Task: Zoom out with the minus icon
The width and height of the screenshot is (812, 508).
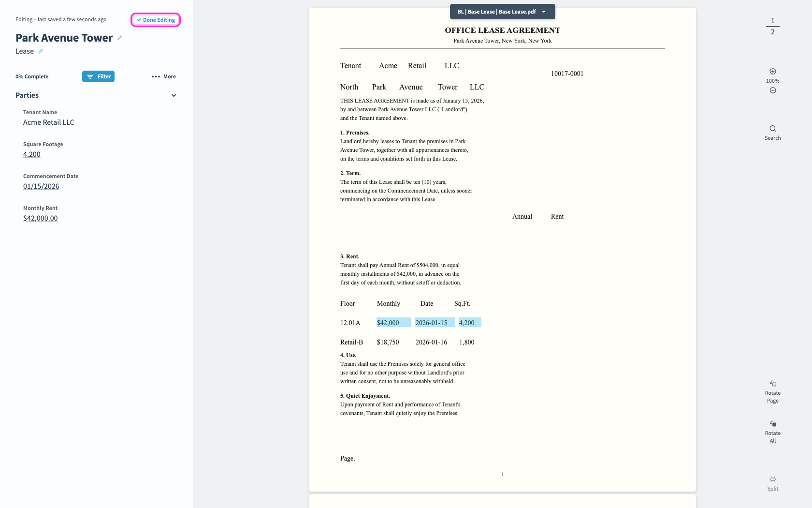Action: pos(773,90)
